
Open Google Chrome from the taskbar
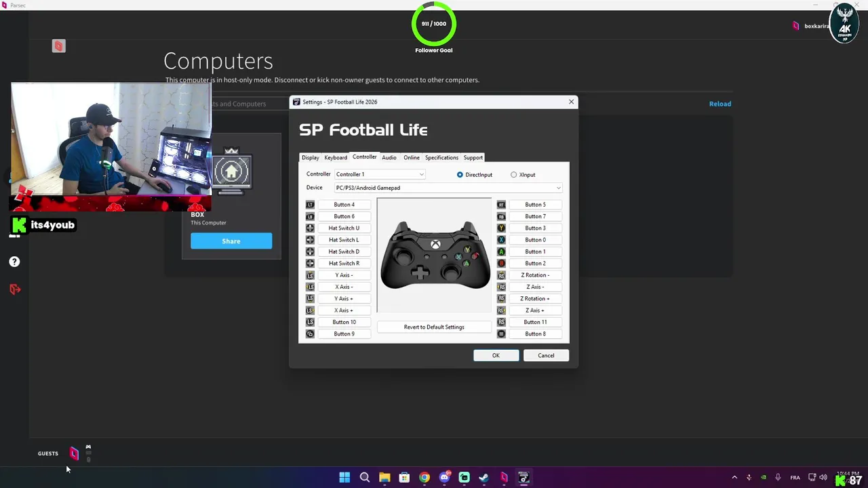(424, 477)
